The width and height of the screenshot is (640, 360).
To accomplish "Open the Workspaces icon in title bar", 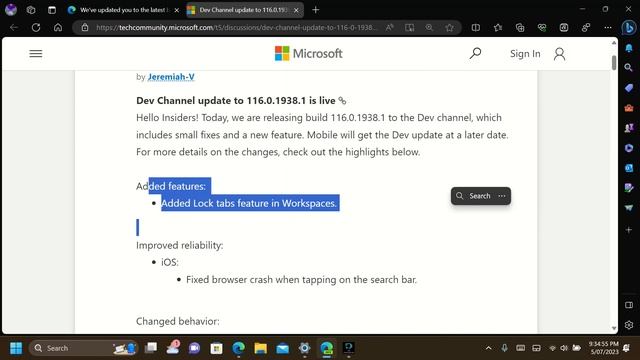I will point(31,10).
